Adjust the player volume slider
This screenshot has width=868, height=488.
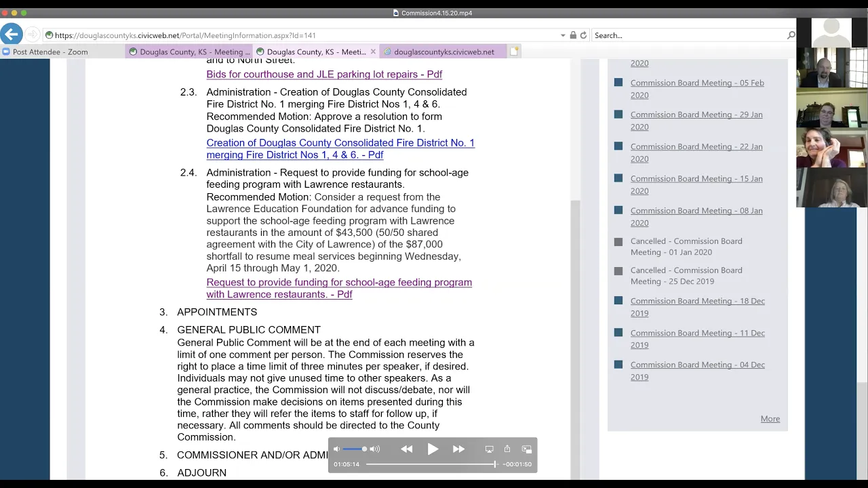[x=355, y=449]
